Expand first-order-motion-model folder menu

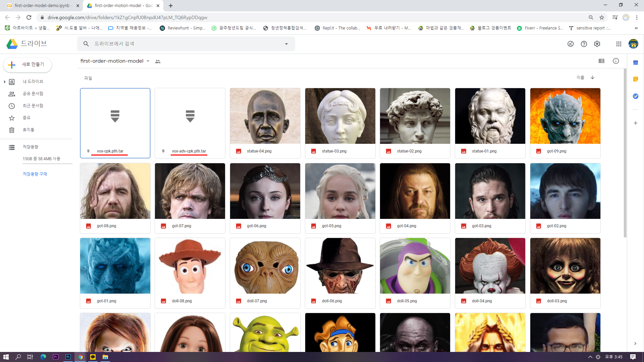pyautogui.click(x=148, y=61)
